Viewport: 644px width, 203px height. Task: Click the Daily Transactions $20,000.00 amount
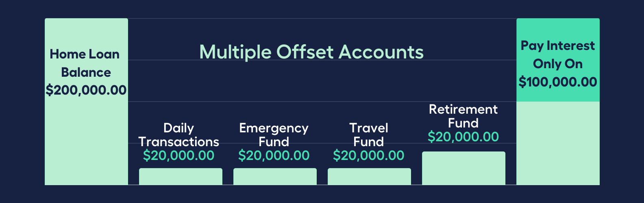click(x=179, y=155)
